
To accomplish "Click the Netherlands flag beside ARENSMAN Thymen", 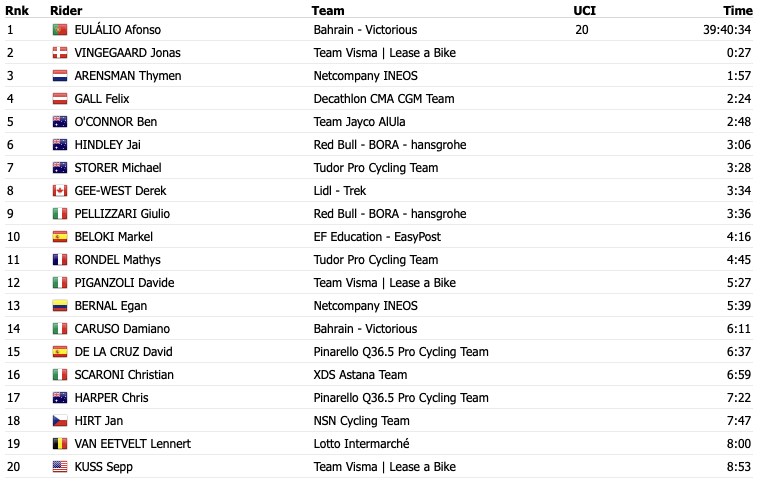I will pos(60,76).
